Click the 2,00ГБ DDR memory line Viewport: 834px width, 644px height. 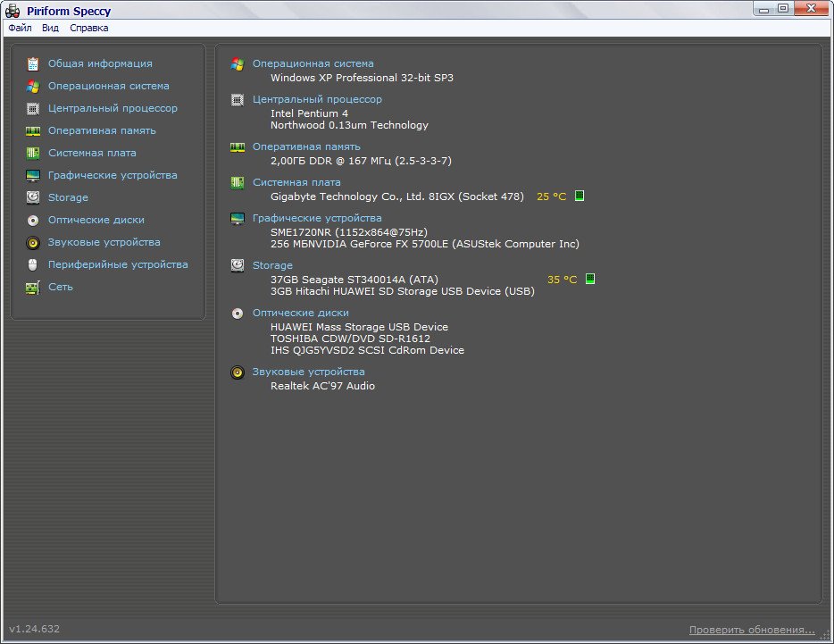click(x=361, y=161)
